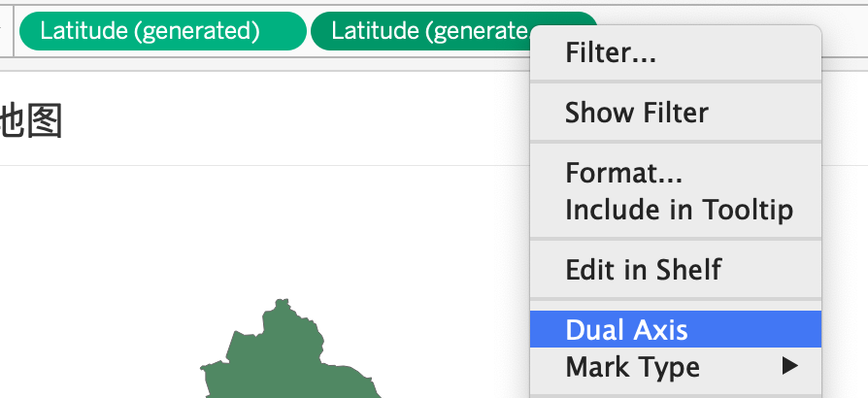Click the shelf label cell before the pills
The width and height of the screenshot is (868, 398).
click(x=6, y=31)
